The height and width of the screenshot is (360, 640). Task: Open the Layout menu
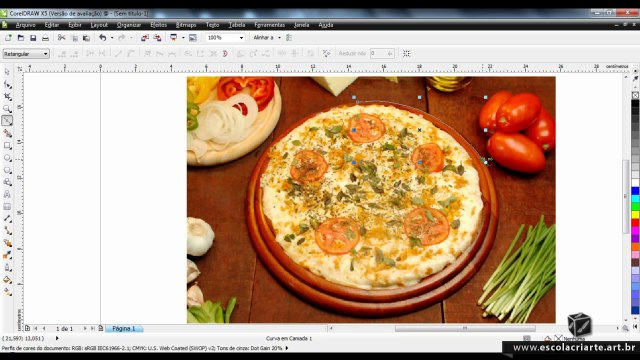click(x=99, y=25)
